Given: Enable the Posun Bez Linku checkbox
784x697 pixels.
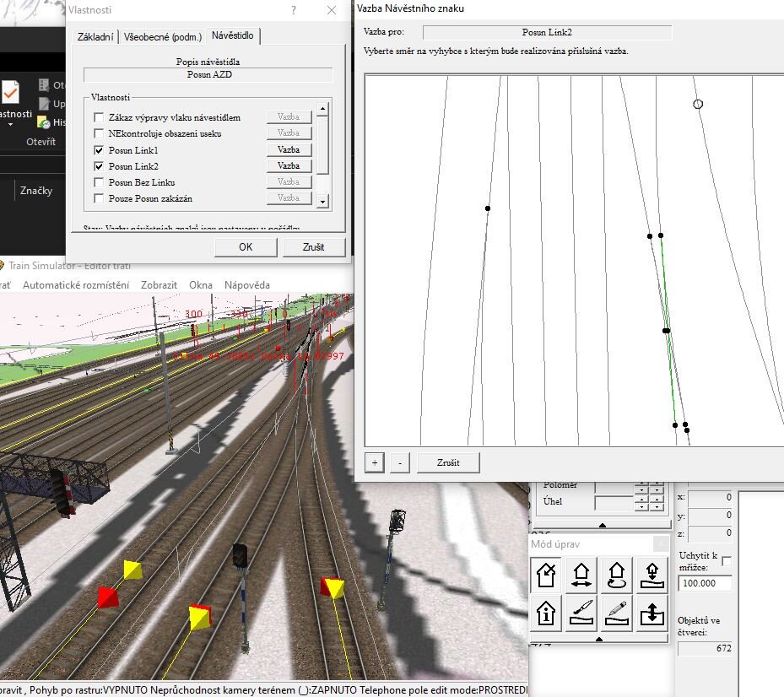Looking at the screenshot, I should coord(100,182).
